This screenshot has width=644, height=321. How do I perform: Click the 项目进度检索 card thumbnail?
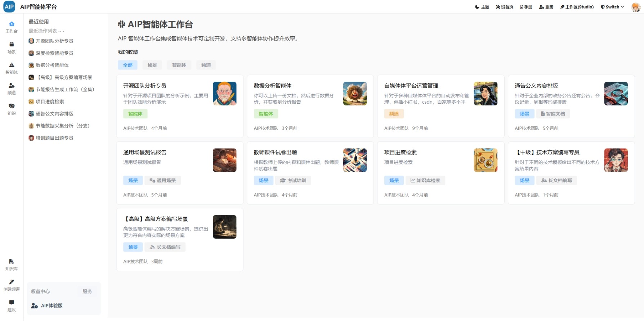[x=486, y=160]
